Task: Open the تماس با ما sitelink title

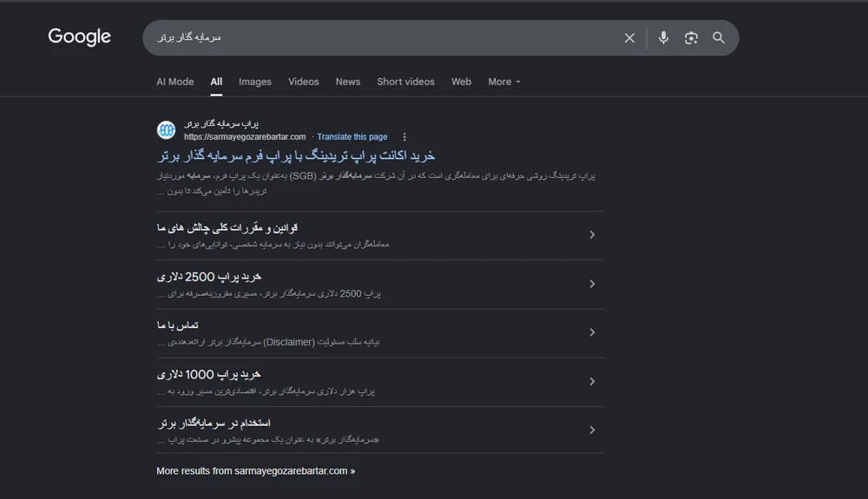Action: [x=178, y=325]
